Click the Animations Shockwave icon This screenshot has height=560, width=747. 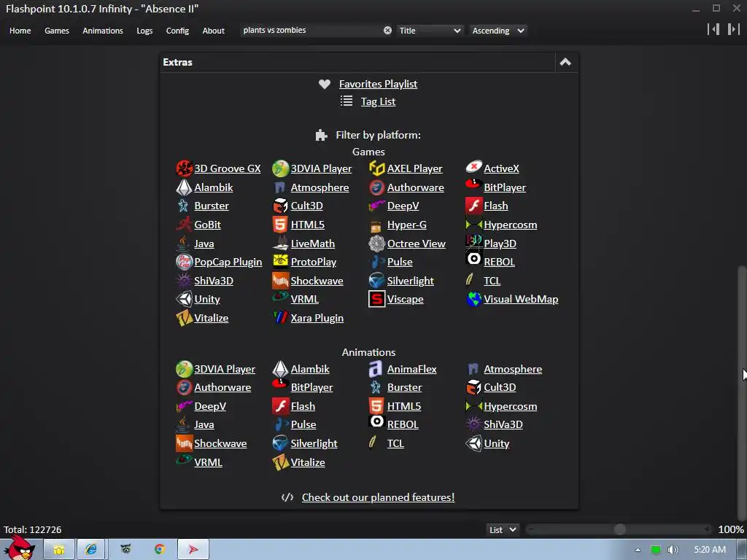tap(184, 443)
